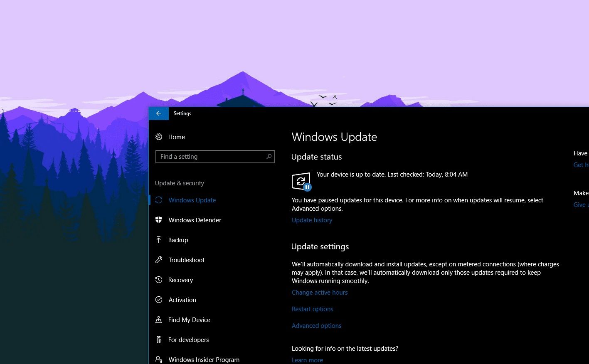Select Windows Update in the sidebar
589x364 pixels.
pyautogui.click(x=192, y=200)
